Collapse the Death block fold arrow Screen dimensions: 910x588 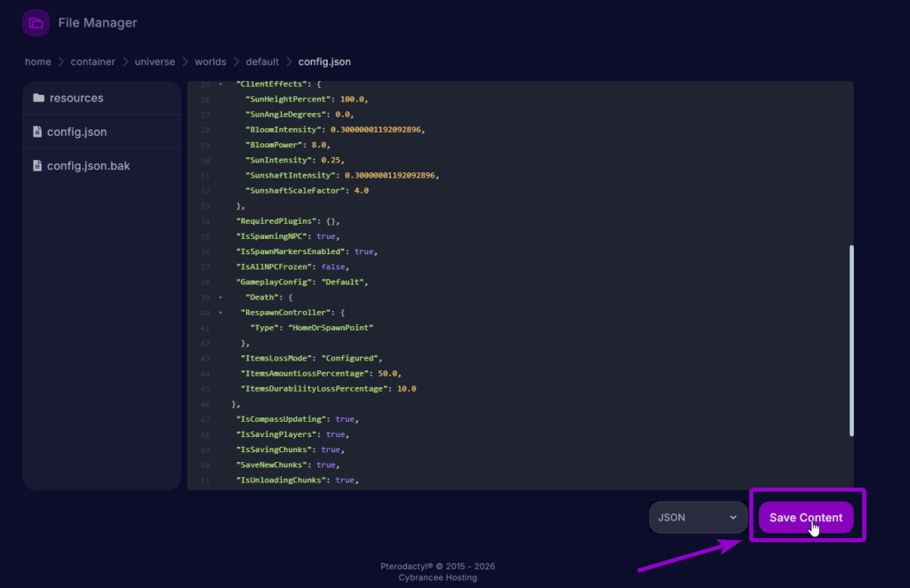[x=220, y=297]
